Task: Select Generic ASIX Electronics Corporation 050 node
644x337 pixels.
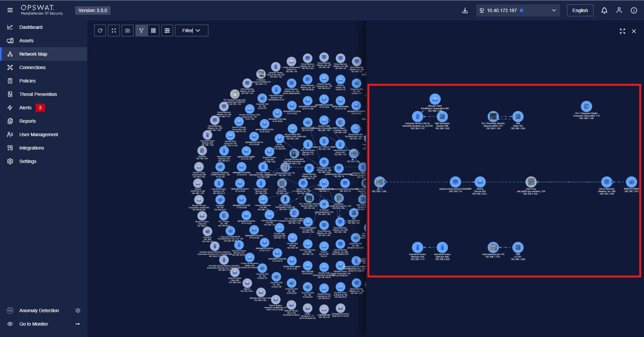Action: (x=435, y=99)
